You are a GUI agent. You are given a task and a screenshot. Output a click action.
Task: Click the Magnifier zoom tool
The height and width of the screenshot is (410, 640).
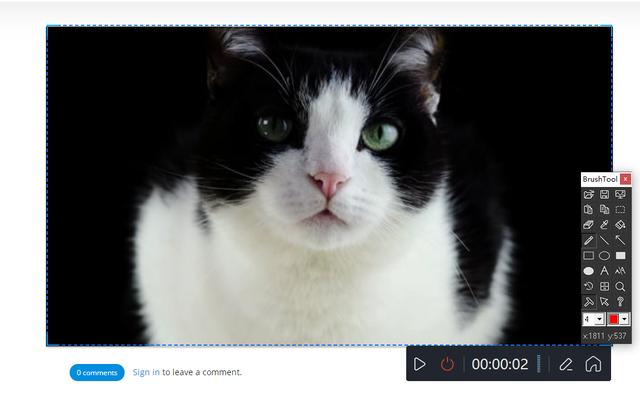[x=621, y=286]
